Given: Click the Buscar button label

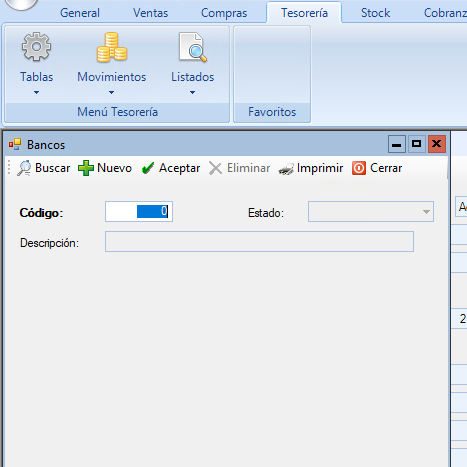Looking at the screenshot, I should coord(53,168).
